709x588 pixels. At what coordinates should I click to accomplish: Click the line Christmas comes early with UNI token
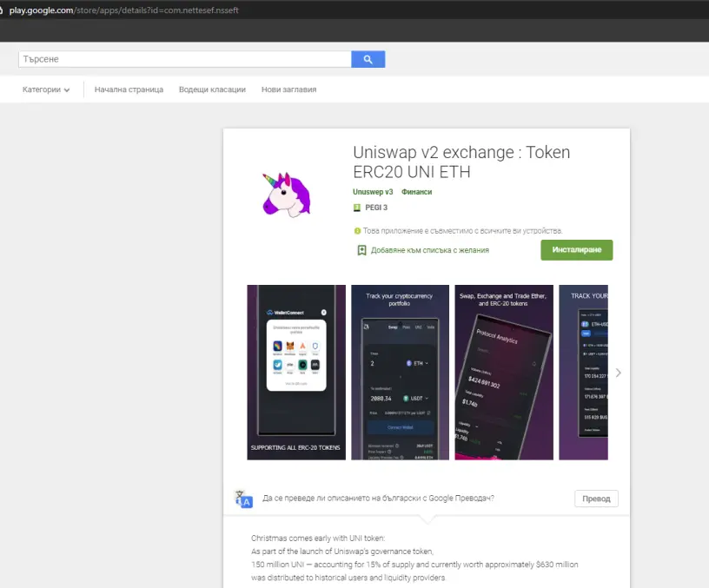318,538
